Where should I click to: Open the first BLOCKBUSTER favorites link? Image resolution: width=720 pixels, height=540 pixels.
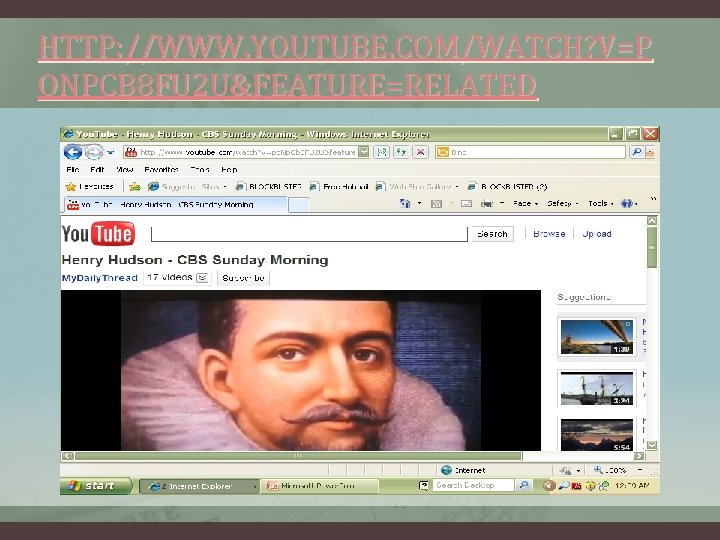(269, 186)
